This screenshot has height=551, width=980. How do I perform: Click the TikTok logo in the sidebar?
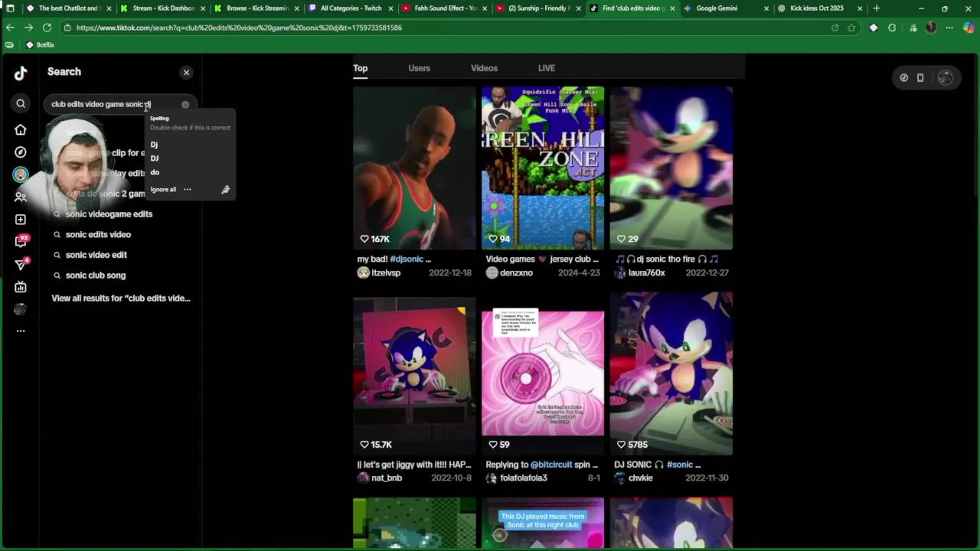[x=21, y=73]
